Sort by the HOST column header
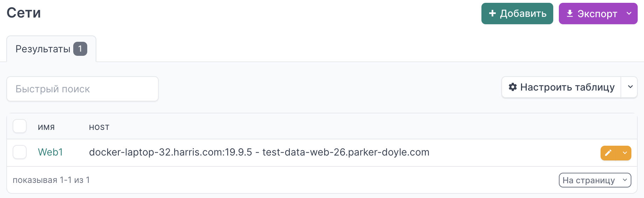The height and width of the screenshot is (198, 644). pos(99,127)
